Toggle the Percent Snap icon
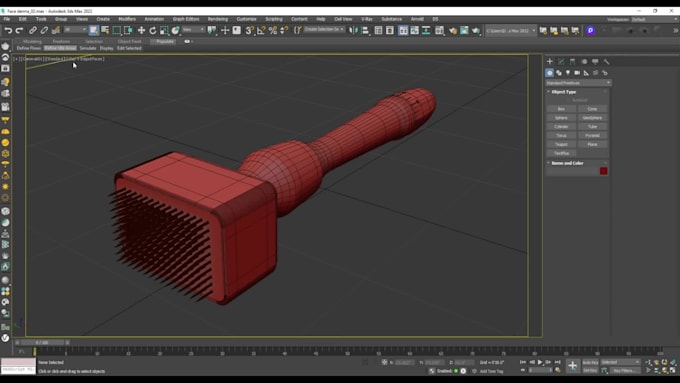The width and height of the screenshot is (680, 383). (273, 30)
